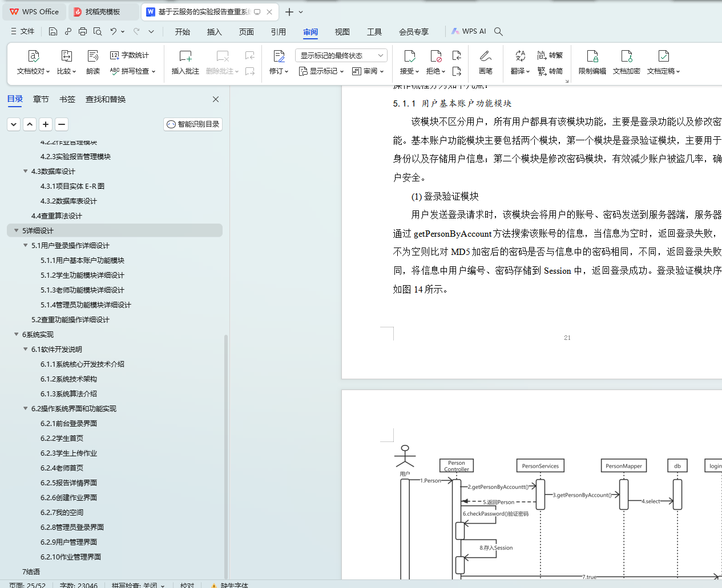Click 文档加密 document encryption icon
The height and width of the screenshot is (588, 722).
(627, 56)
